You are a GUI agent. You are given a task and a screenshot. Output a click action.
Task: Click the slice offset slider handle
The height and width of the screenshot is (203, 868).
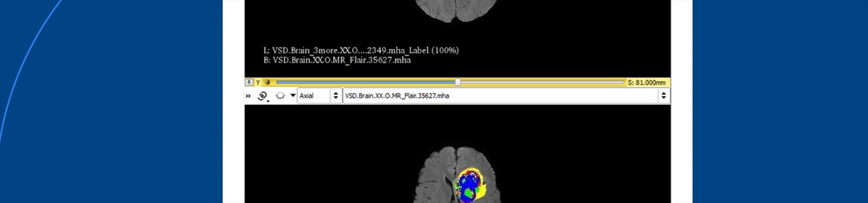(458, 83)
